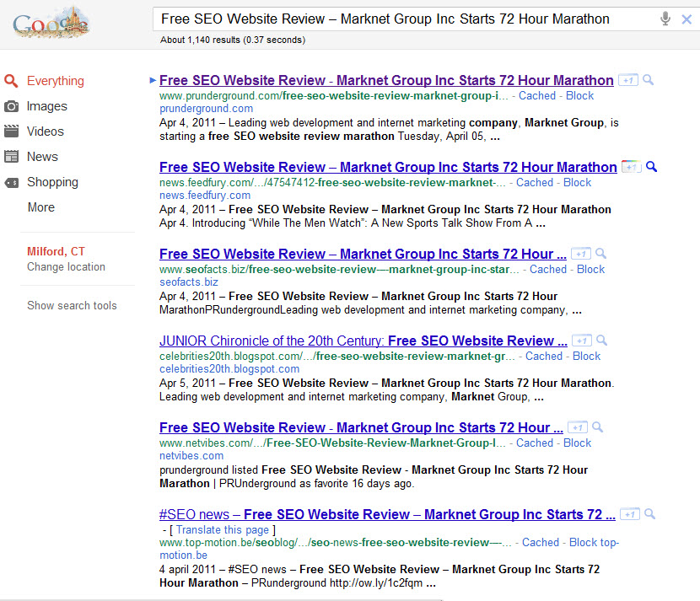The width and height of the screenshot is (700, 601).
Task: Open the netvibes.com result title
Action: [x=361, y=427]
